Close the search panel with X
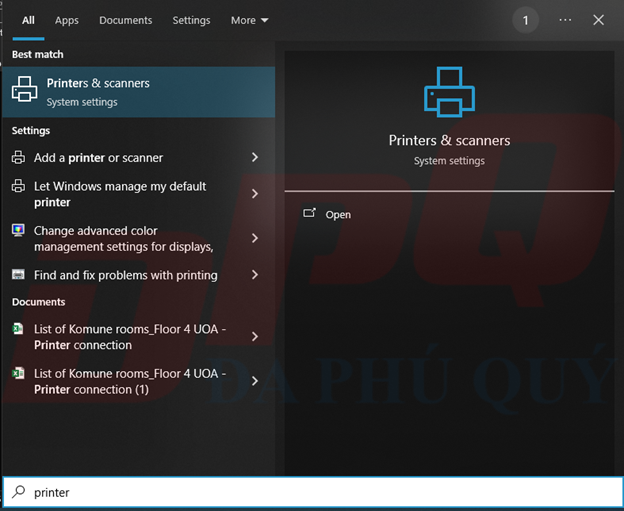 (599, 20)
